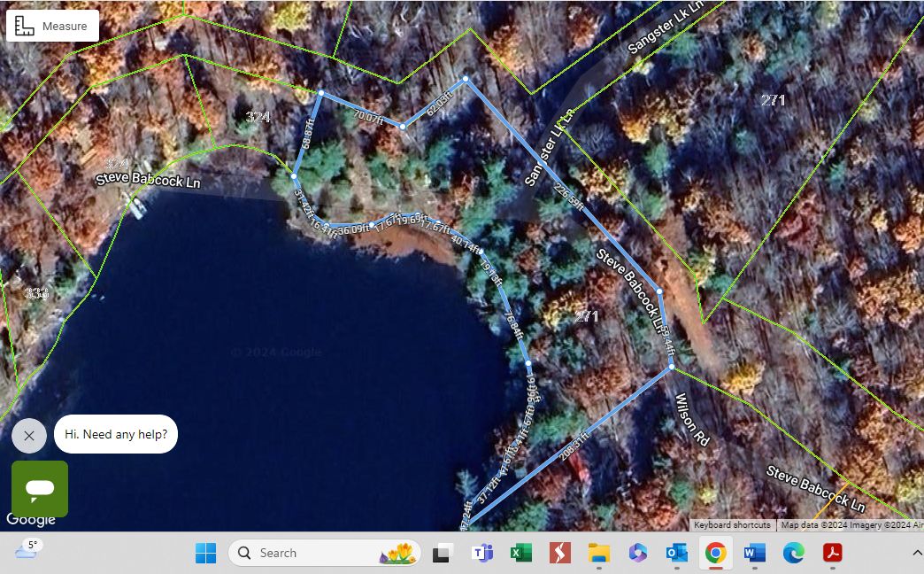Open Keyboard shortcuts link
Screen dimensions: 924x574
[x=732, y=525]
